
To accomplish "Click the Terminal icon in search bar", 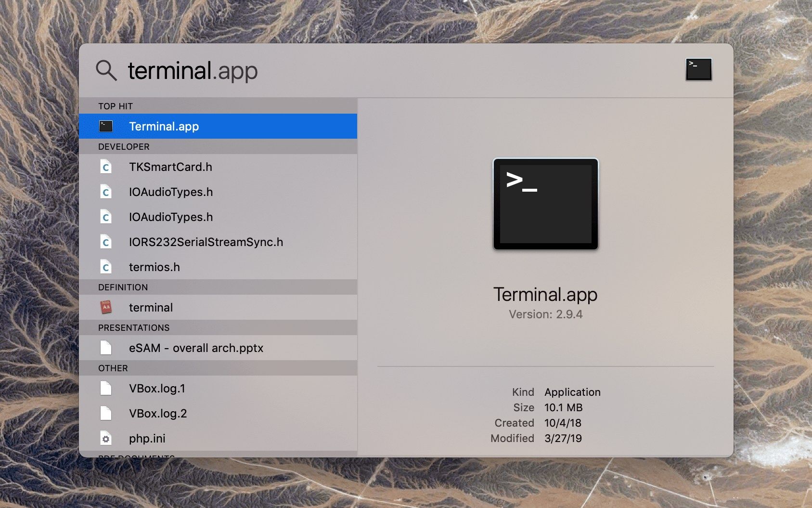I will (698, 69).
